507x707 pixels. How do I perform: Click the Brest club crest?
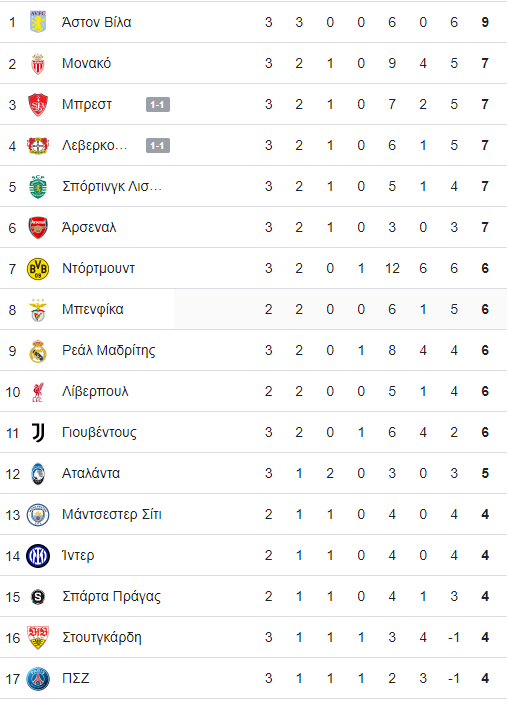tap(38, 105)
